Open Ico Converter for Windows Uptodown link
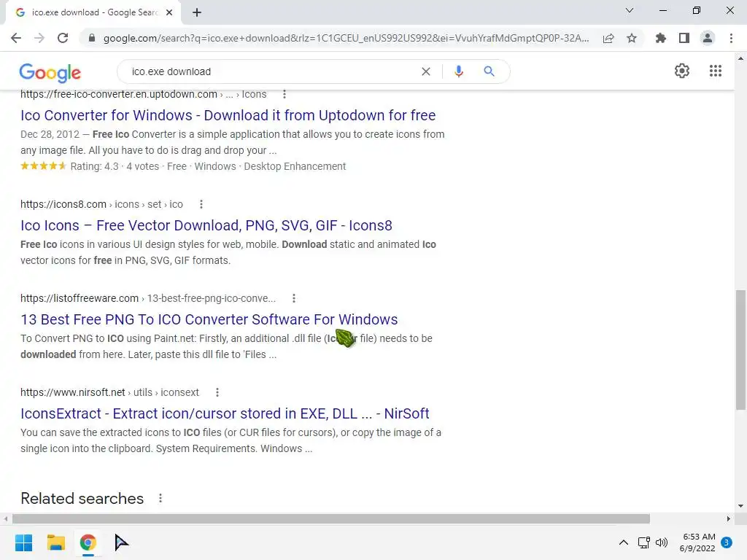747x560 pixels. 228,115
